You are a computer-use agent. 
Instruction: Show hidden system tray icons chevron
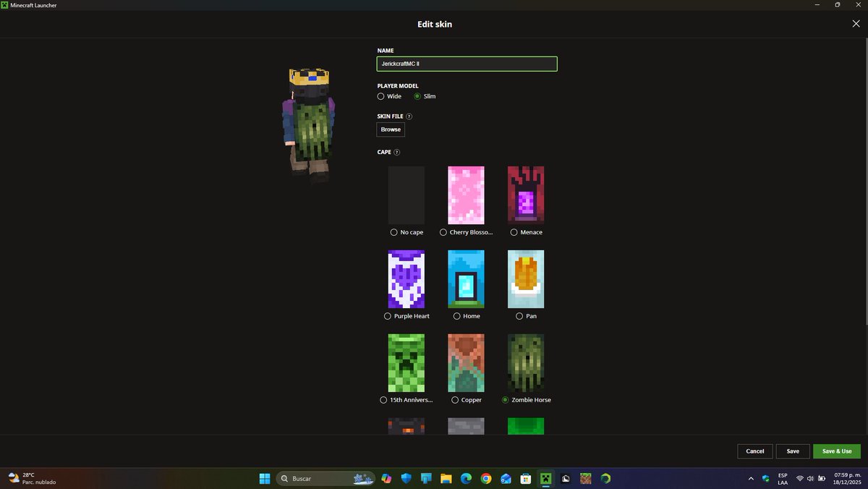(751, 478)
